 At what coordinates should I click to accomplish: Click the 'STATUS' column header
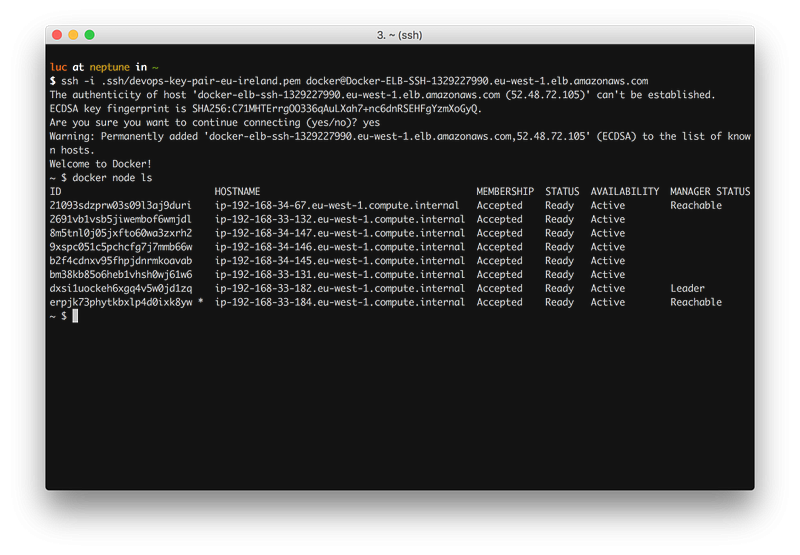click(x=562, y=191)
